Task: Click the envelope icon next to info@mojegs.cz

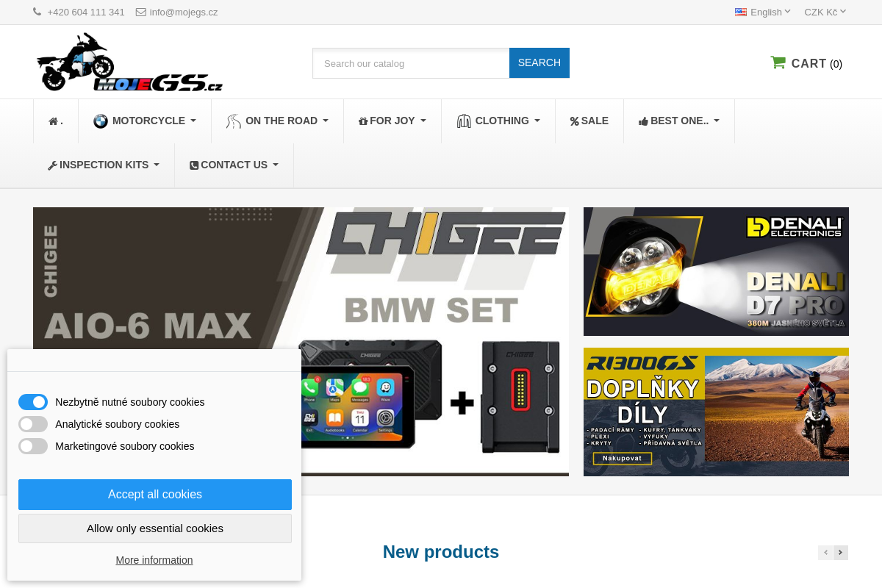Action: click(141, 12)
